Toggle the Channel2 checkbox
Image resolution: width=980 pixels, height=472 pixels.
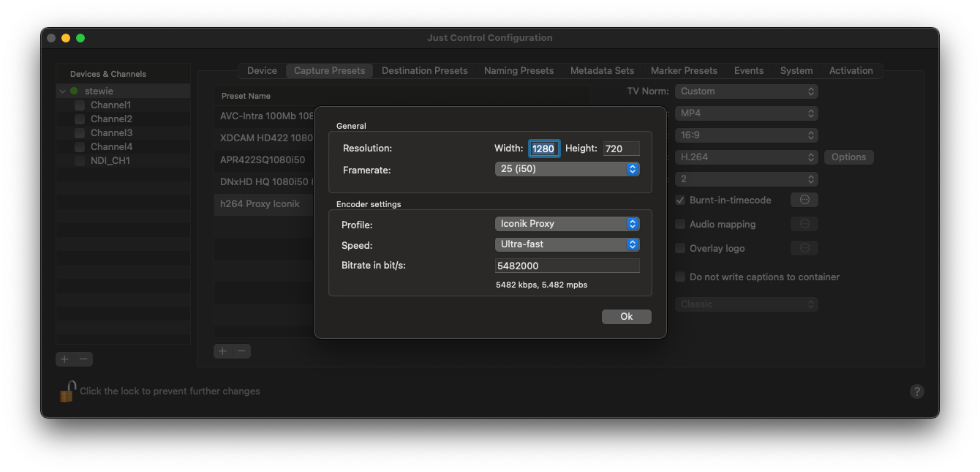click(80, 119)
